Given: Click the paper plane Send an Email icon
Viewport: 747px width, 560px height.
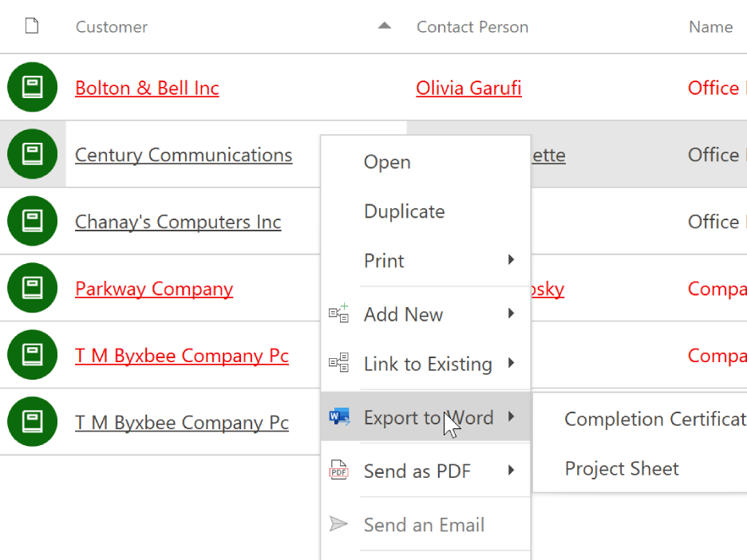Looking at the screenshot, I should tap(338, 524).
